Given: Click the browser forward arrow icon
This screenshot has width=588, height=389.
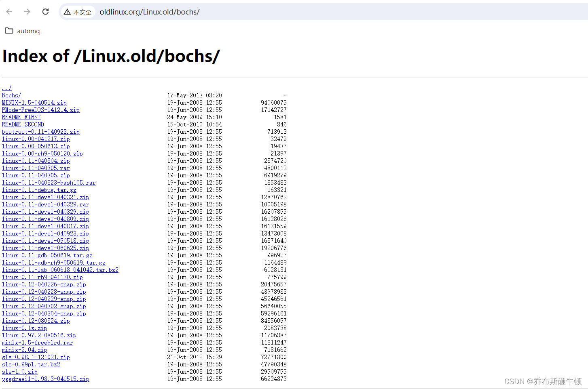Looking at the screenshot, I should [x=27, y=12].
